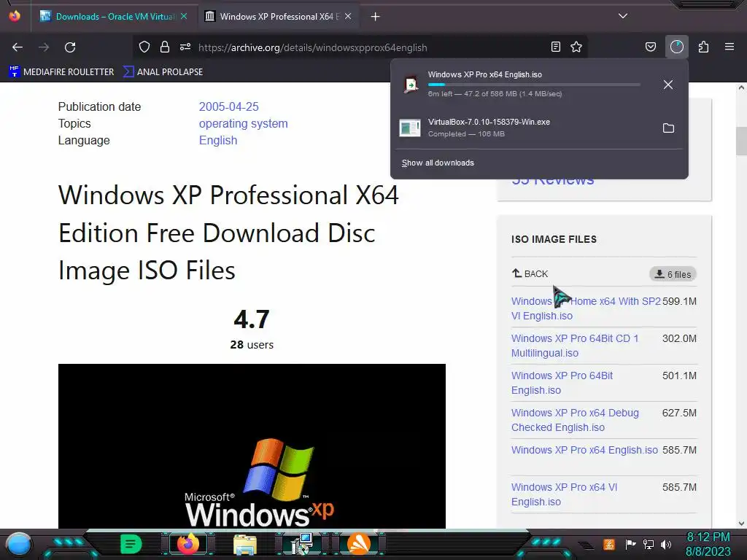This screenshot has width=747, height=560.
Task: Select the Windows XP Professional X64 tab
Action: coord(279,16)
